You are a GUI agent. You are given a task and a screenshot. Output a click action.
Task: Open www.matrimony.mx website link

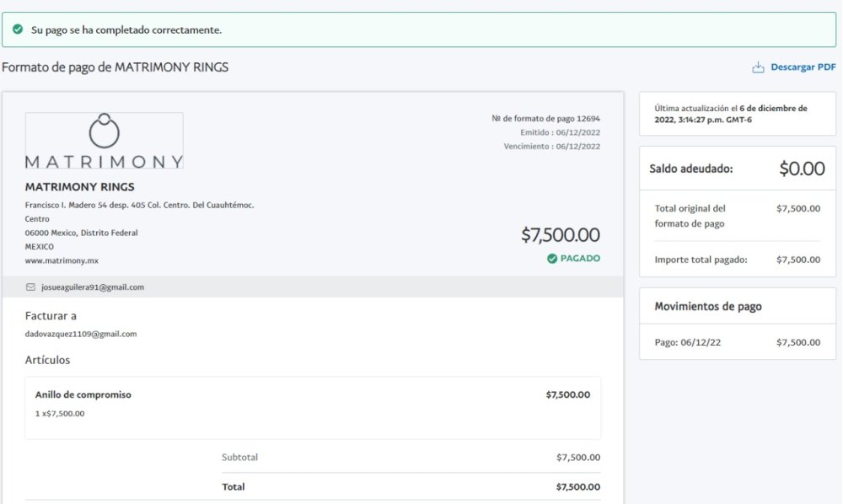62,260
